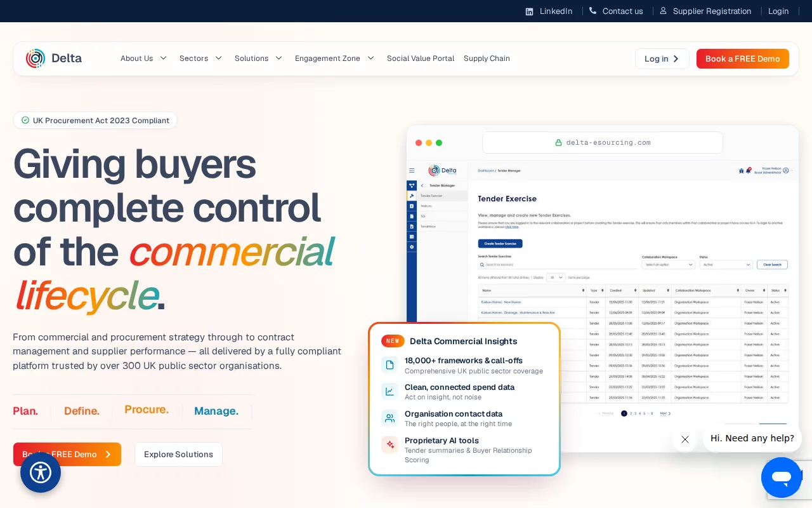The width and height of the screenshot is (812, 508).
Task: Click 'Proprietary AI tools' text
Action: click(442, 440)
